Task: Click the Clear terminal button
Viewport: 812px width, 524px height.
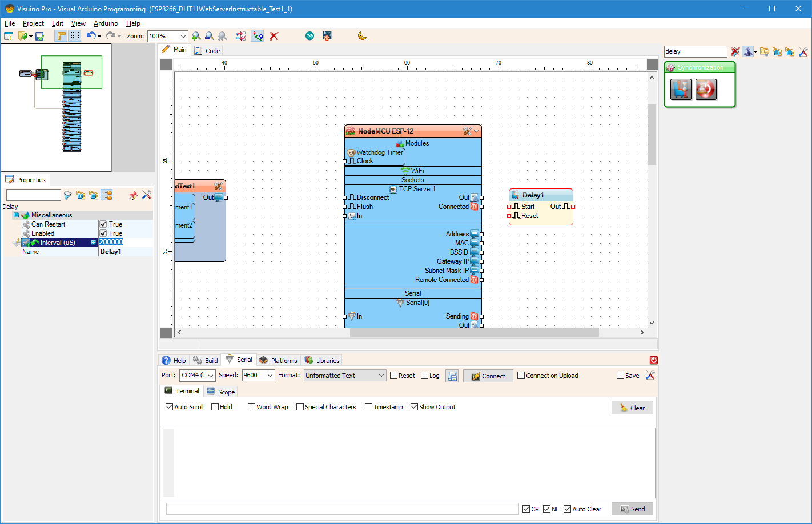Action: pos(632,408)
